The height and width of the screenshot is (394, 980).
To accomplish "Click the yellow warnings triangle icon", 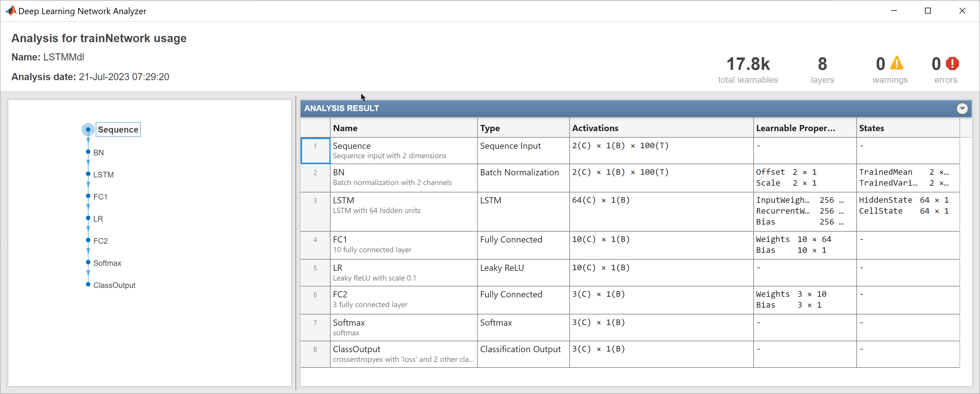I will [897, 63].
